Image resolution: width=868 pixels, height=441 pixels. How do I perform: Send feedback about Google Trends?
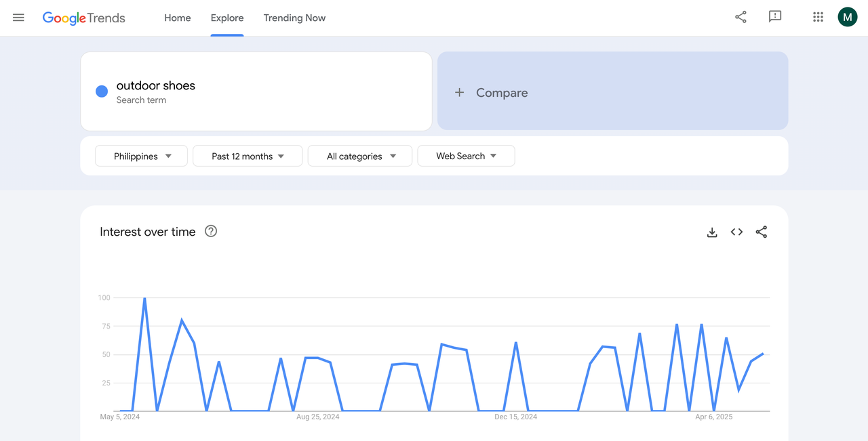click(775, 17)
